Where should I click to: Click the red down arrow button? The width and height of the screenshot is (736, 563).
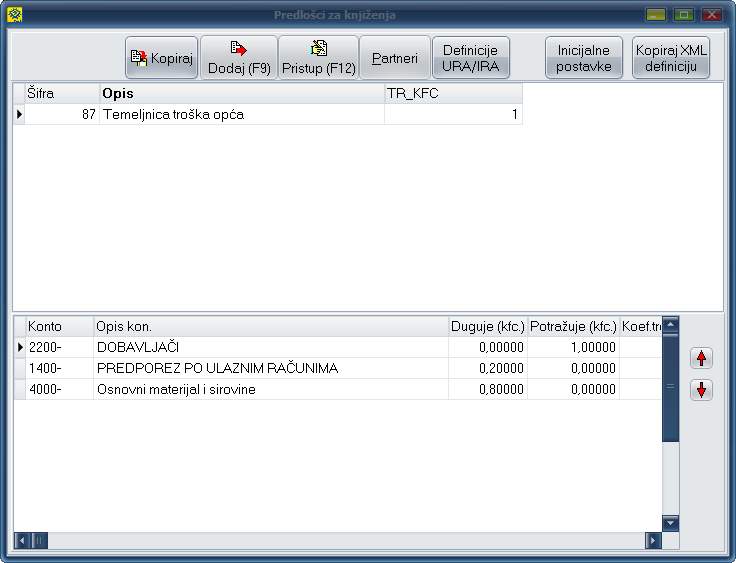click(x=702, y=390)
